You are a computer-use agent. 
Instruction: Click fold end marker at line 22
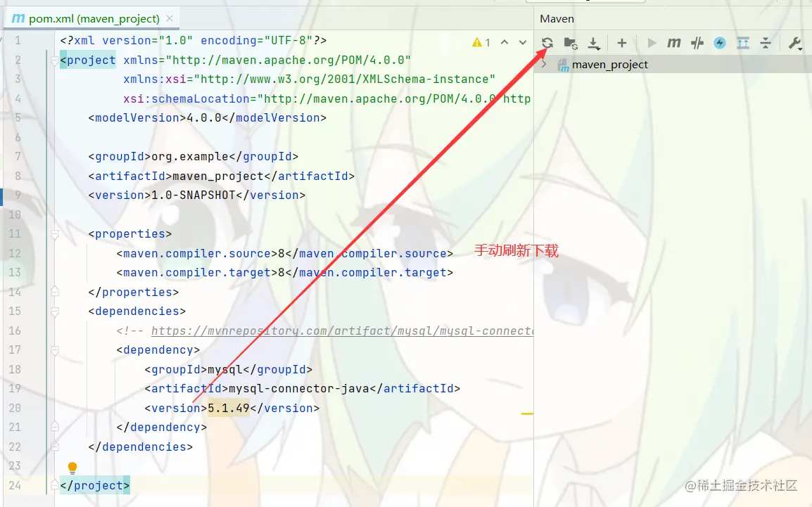pyautogui.click(x=54, y=447)
